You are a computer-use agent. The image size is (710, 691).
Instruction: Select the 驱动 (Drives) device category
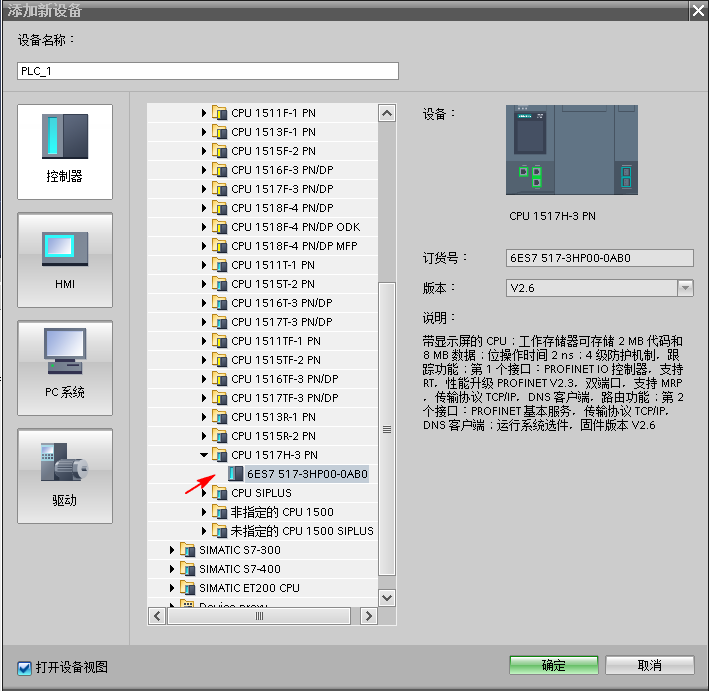[x=65, y=476]
